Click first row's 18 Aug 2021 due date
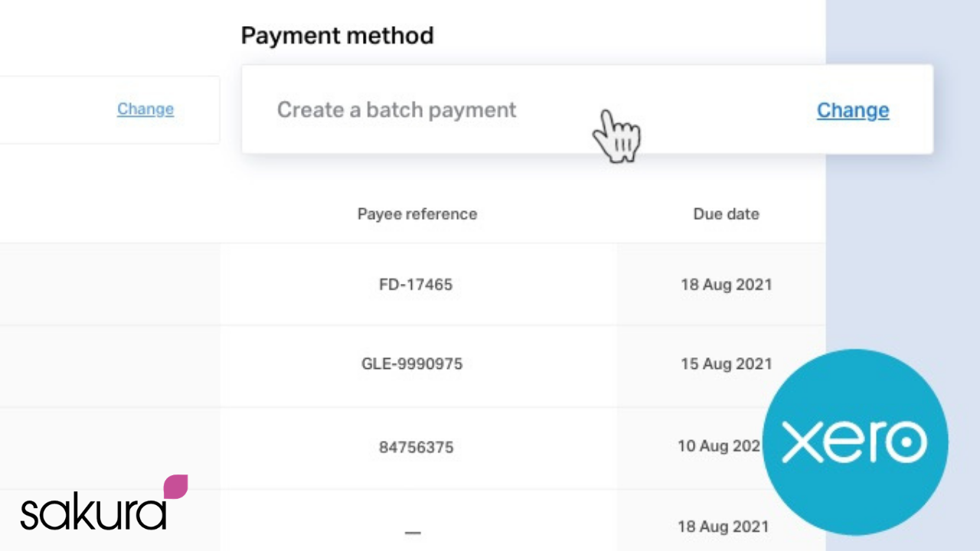 (727, 285)
